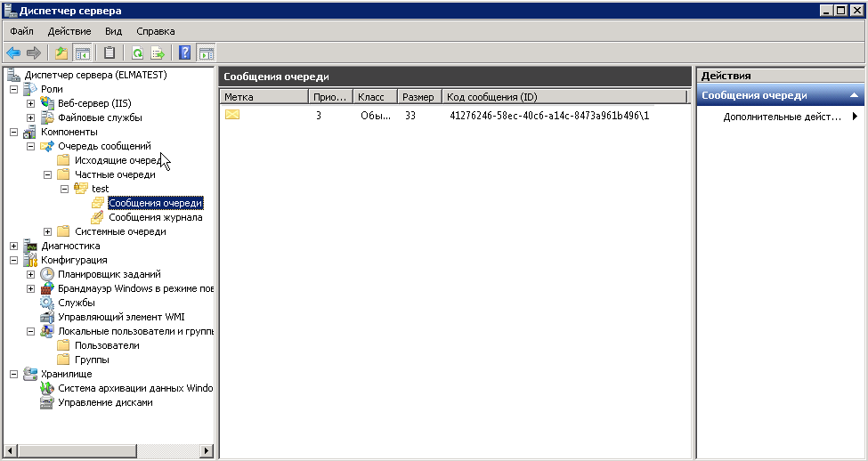Open the Справка menu
Screen dimensions: 868x461
(x=156, y=31)
